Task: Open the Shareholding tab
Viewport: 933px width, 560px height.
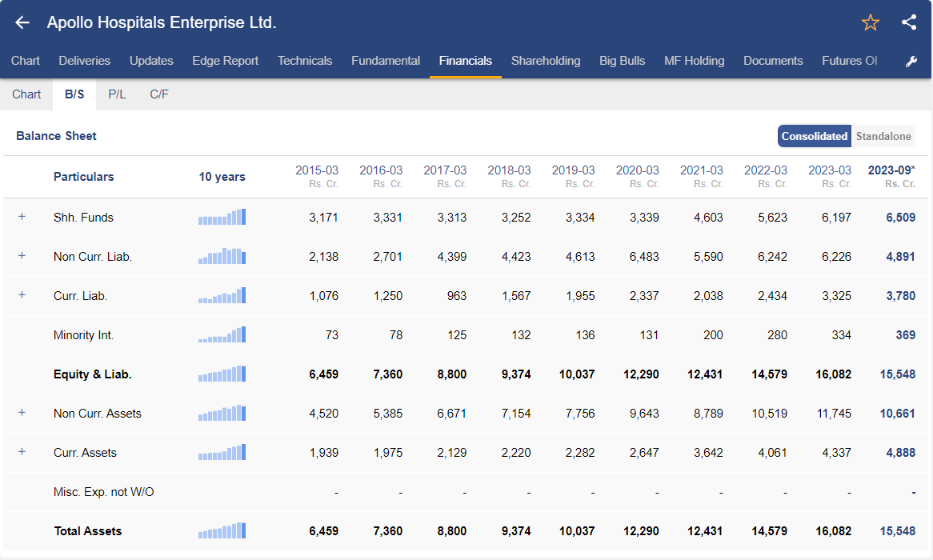Action: [x=546, y=61]
